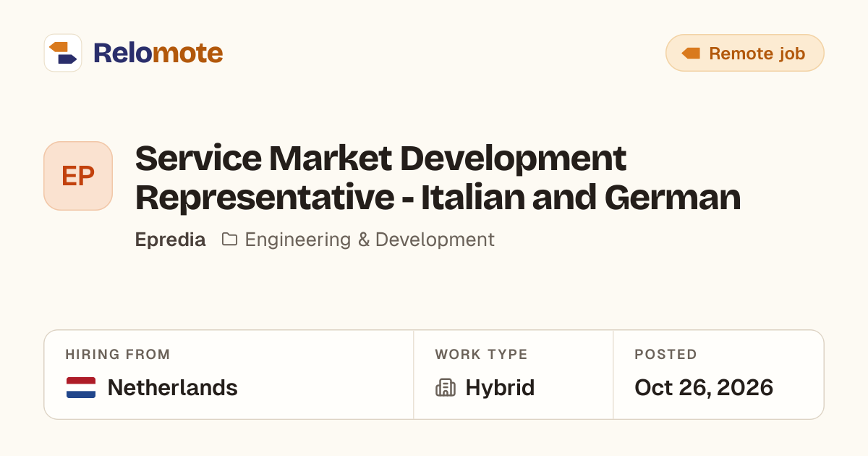
Task: Click the POSTED label
Action: pos(665,355)
